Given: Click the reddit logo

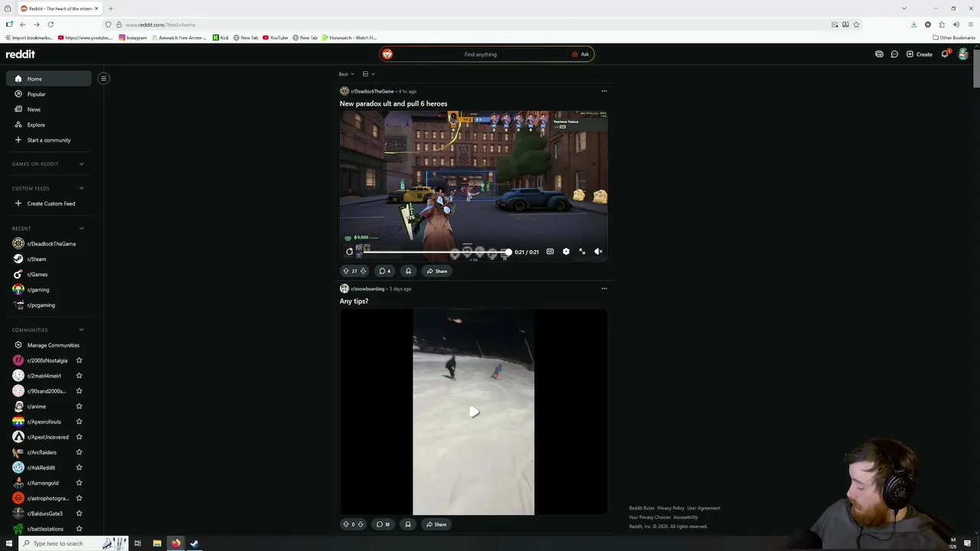Looking at the screenshot, I should click(x=21, y=54).
